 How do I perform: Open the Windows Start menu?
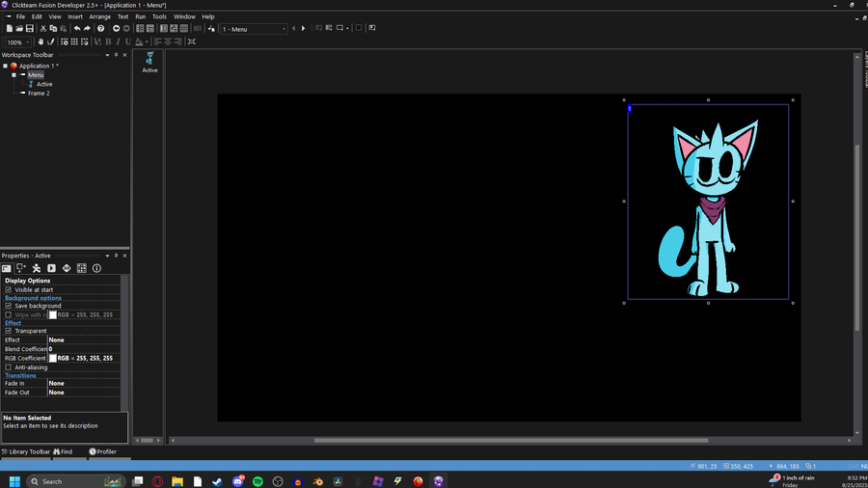tap(14, 481)
